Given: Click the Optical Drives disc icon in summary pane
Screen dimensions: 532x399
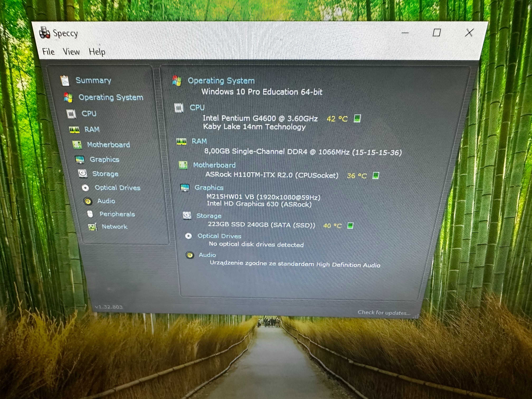Looking at the screenshot, I should pyautogui.click(x=189, y=236).
